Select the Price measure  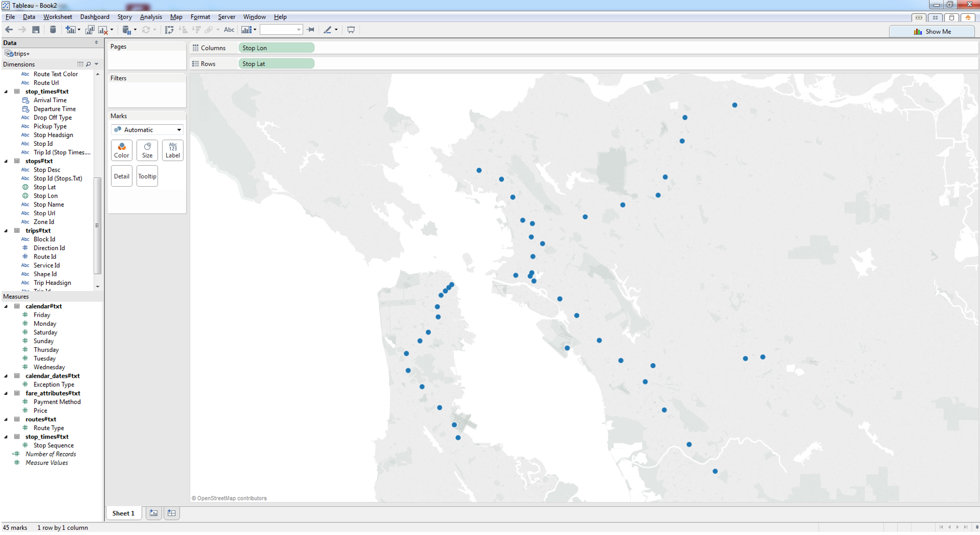(x=40, y=411)
